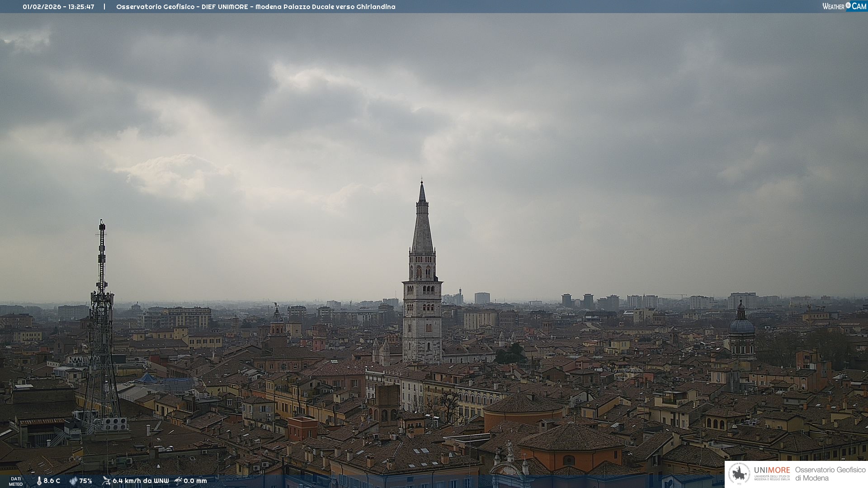Click the 8.6 C temperature reading
Image resolution: width=868 pixels, height=488 pixels.
pos(52,481)
